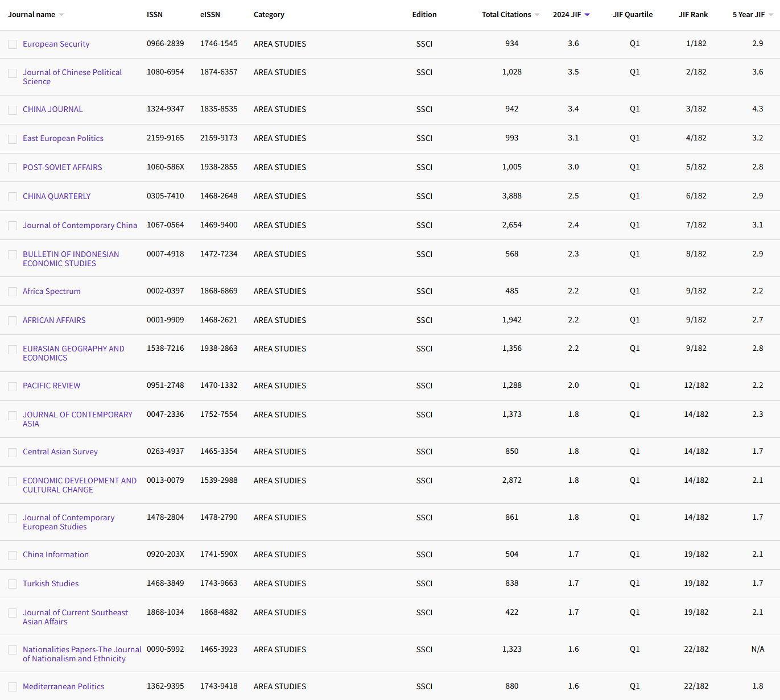780x700 pixels.
Task: Select ISSN 0920-203X
Action: coord(166,554)
